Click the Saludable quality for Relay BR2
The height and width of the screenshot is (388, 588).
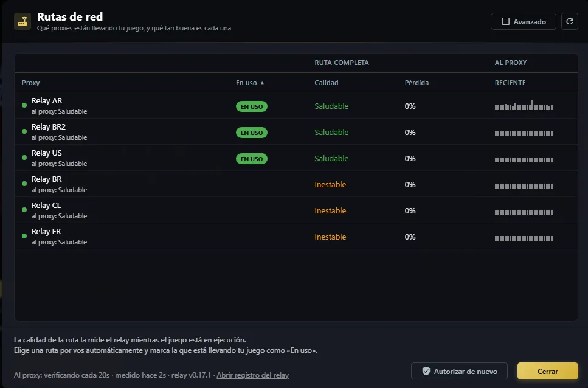pos(331,133)
